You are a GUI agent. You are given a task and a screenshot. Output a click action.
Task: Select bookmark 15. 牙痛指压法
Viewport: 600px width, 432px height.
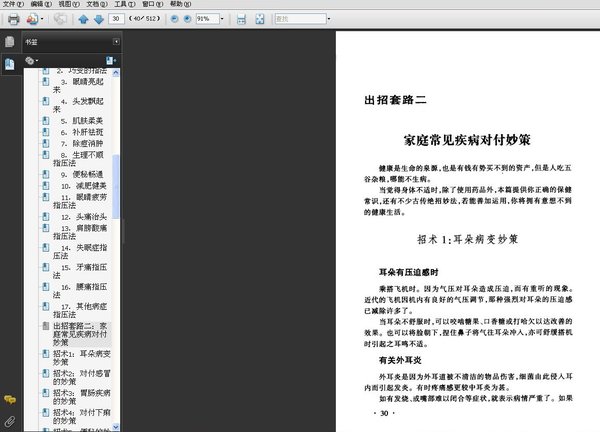tap(80, 271)
